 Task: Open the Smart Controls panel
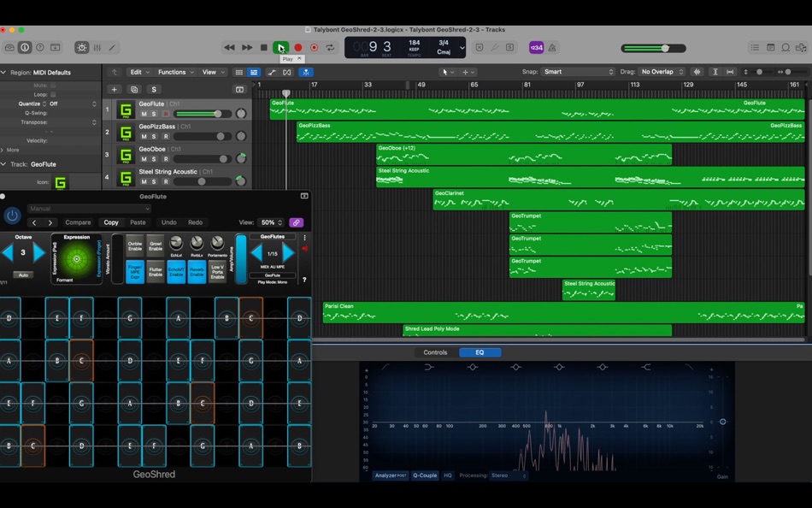tap(81, 48)
